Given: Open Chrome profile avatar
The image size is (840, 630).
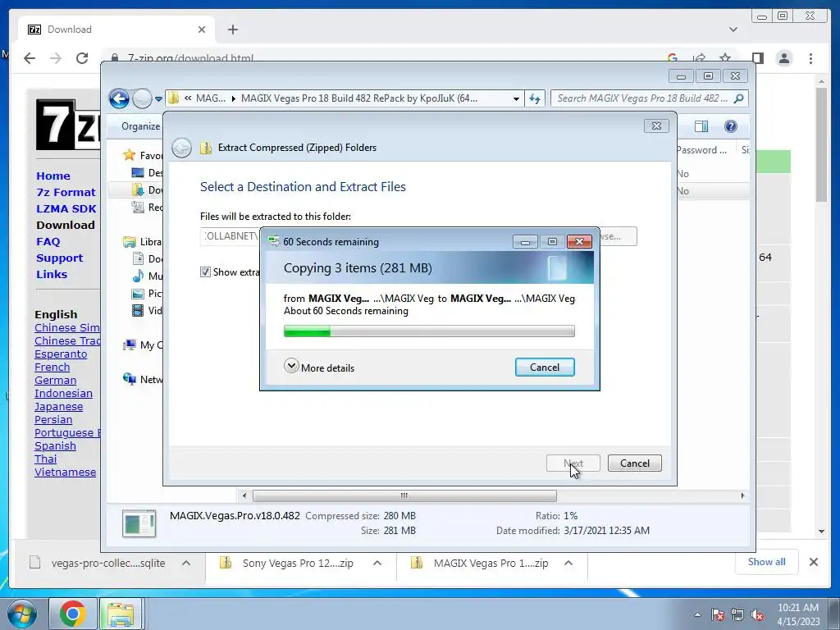Looking at the screenshot, I should (x=784, y=58).
